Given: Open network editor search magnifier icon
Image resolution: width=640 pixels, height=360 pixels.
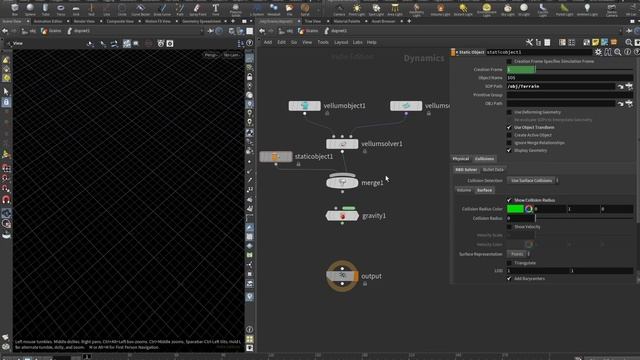Looking at the screenshot, I should coord(629,42).
